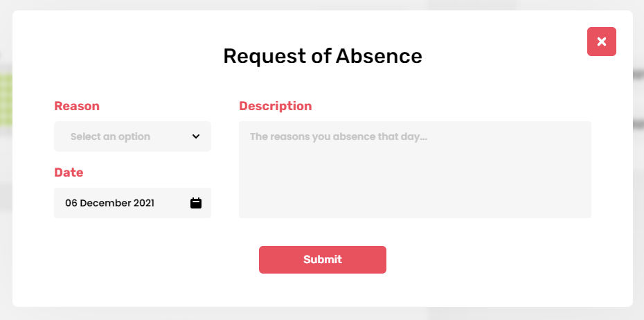This screenshot has width=644, height=320.
Task: Click the empty lower area of Description box
Action: pyautogui.click(x=415, y=197)
